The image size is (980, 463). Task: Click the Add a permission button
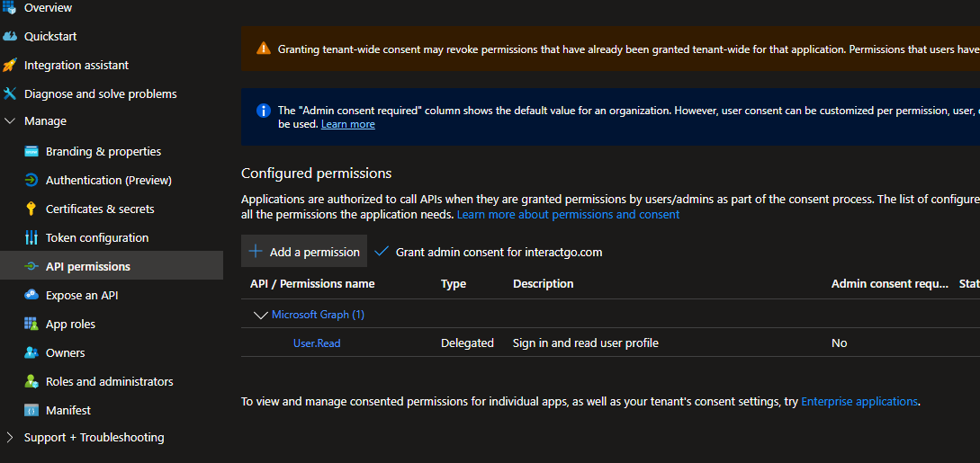[x=304, y=251]
